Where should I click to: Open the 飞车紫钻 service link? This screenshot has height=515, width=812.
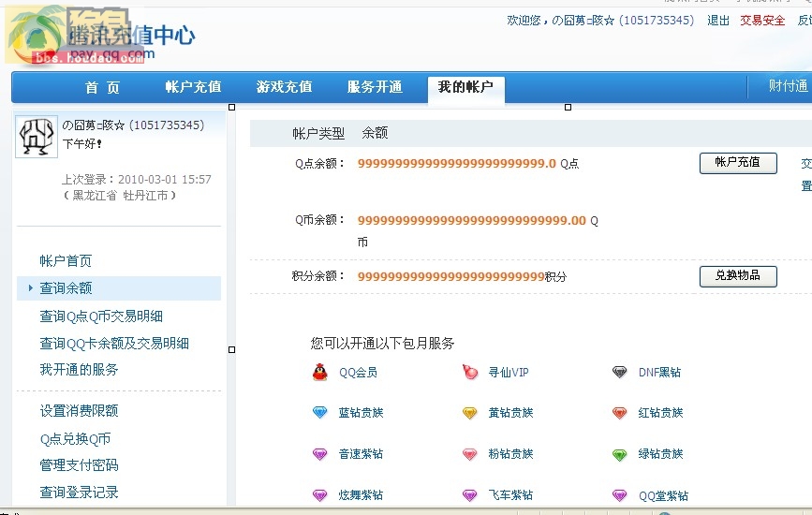click(510, 495)
